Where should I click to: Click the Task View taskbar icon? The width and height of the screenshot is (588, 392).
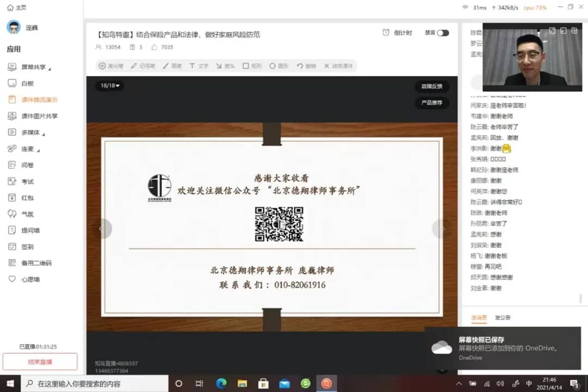click(x=199, y=383)
